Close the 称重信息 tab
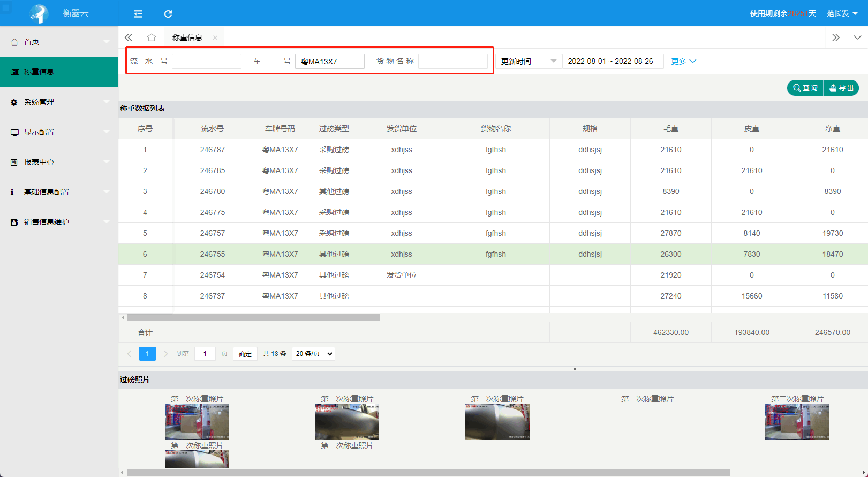Screen dimensions: 868x477 point(215,38)
